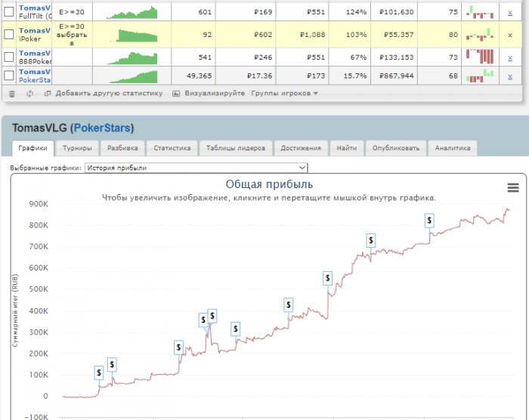The image size is (529, 420).
Task: Tick the checkbox for the FullTilt row
Action: pyautogui.click(x=9, y=12)
